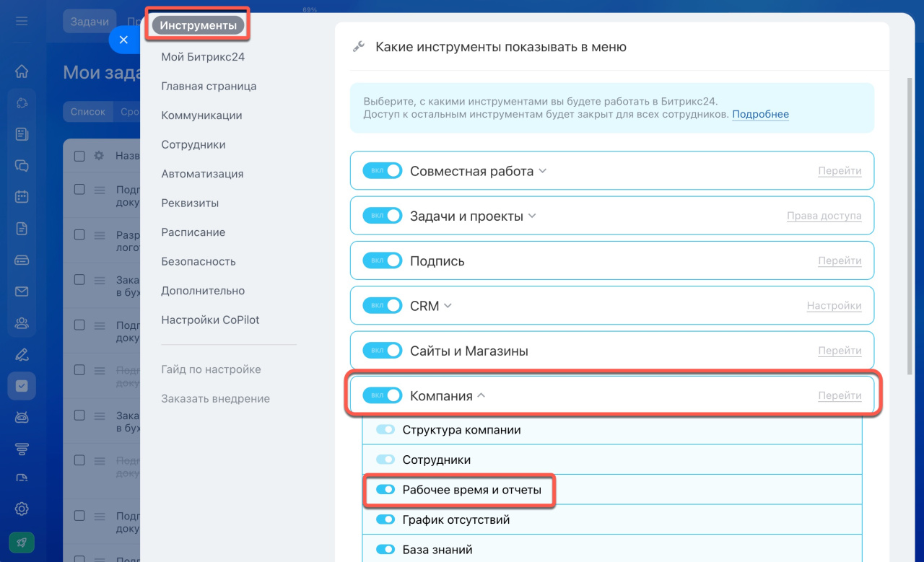The width and height of the screenshot is (924, 562).
Task: Open the CoPilot robot icon in sidebar
Action: tap(22, 417)
